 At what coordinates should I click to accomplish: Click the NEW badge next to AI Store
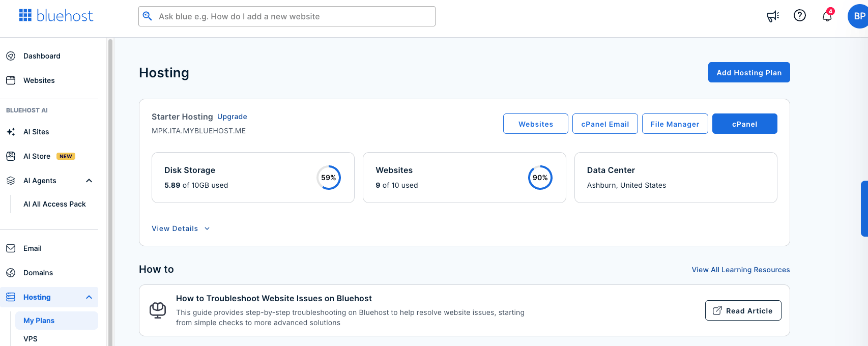[x=66, y=156]
